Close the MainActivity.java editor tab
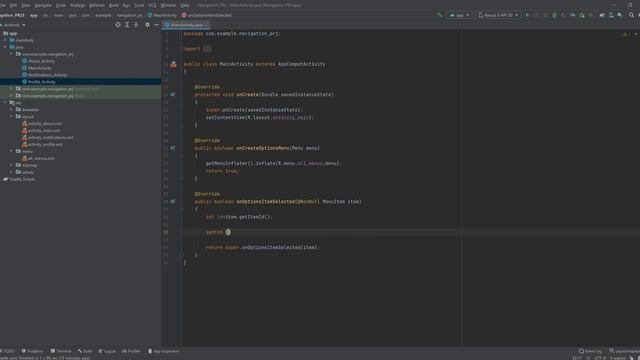The width and height of the screenshot is (640, 360). pyautogui.click(x=206, y=25)
